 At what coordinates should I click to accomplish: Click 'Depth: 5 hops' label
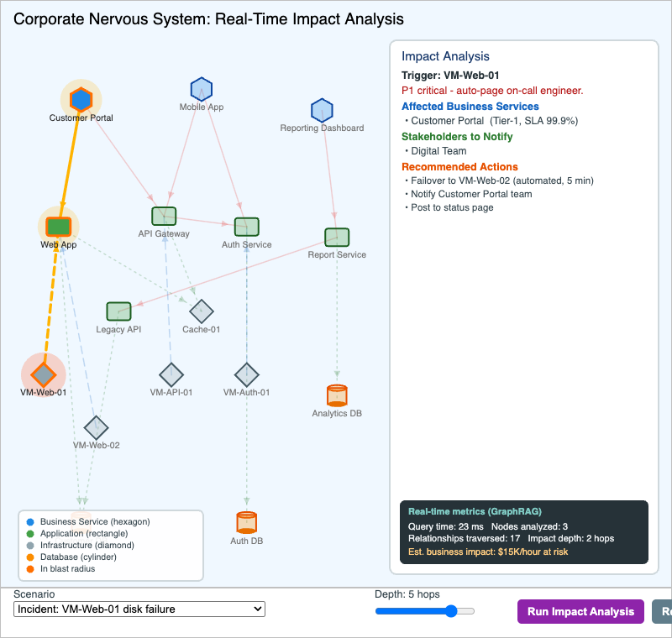(407, 594)
